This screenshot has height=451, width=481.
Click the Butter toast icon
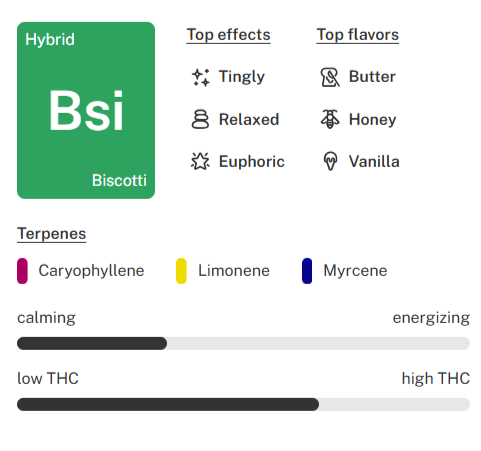(330, 77)
